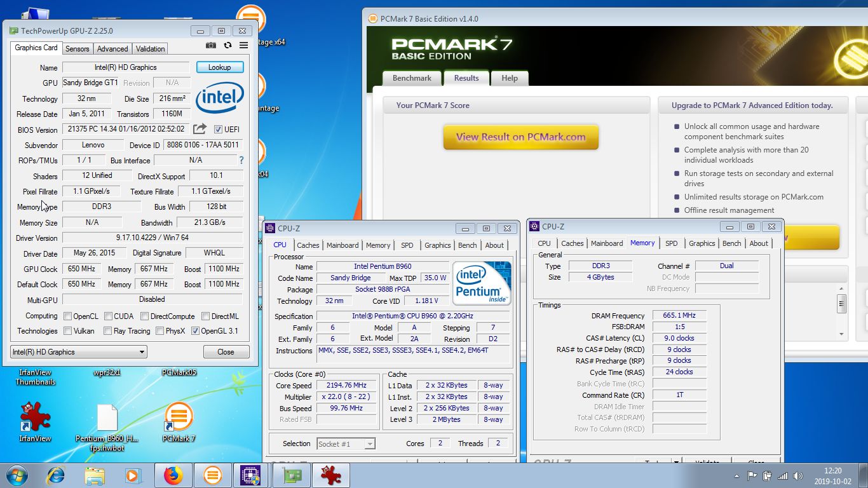Viewport: 868px width, 488px height.
Task: Take GPU-Z screenshot with camera icon
Action: 211,46
